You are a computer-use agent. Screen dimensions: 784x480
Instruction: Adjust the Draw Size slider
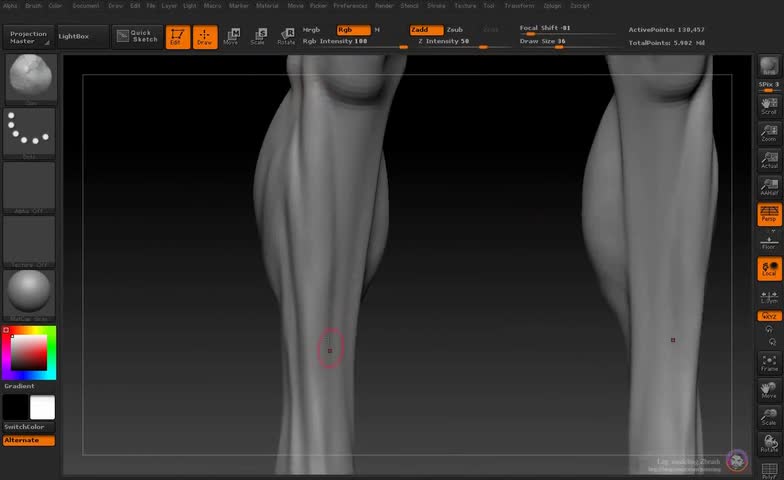point(568,42)
